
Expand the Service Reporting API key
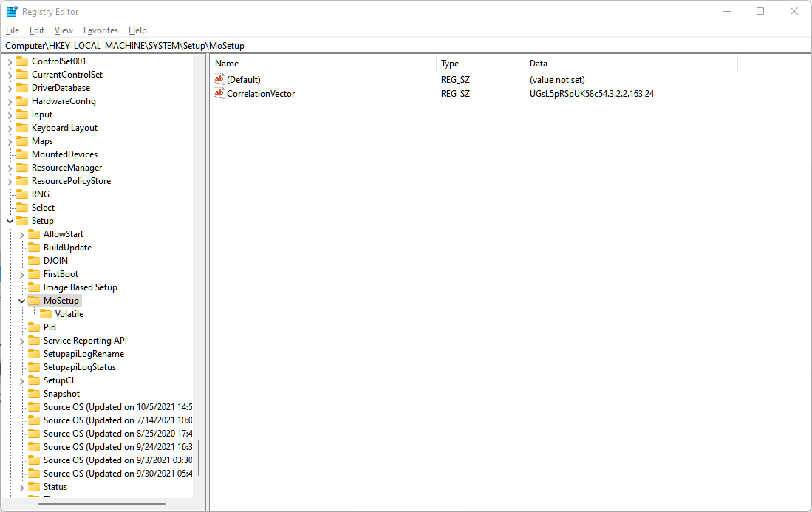point(21,340)
